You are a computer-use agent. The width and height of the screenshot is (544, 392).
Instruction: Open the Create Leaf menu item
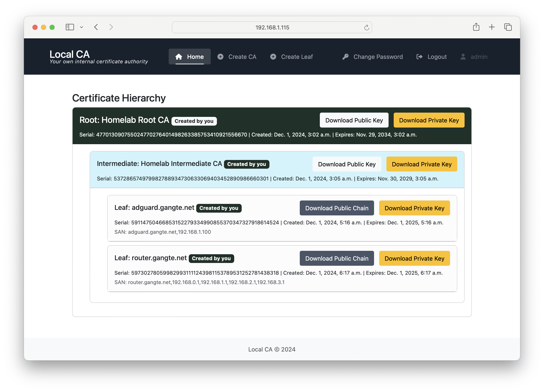297,57
